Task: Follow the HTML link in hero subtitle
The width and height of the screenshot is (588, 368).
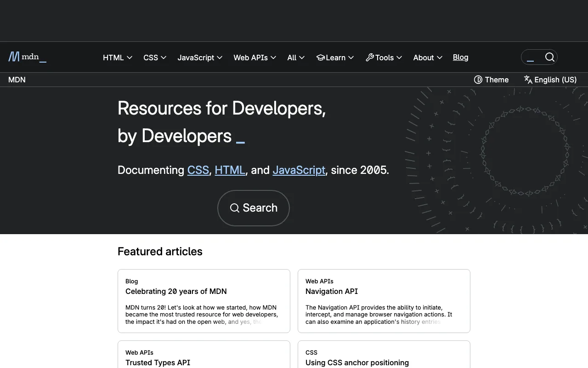Action: [x=230, y=170]
